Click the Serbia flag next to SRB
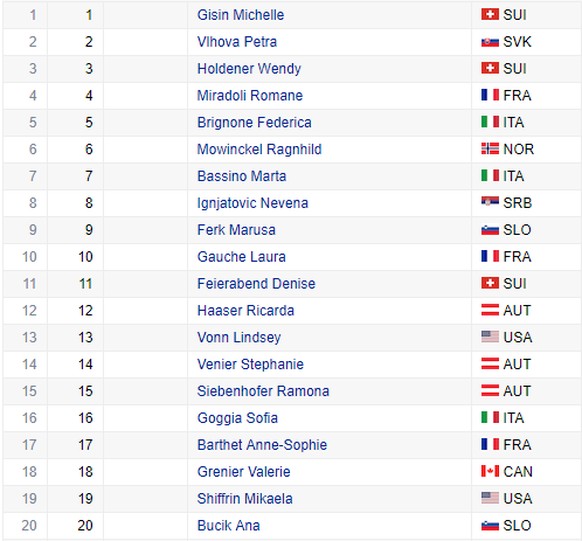 (490, 203)
